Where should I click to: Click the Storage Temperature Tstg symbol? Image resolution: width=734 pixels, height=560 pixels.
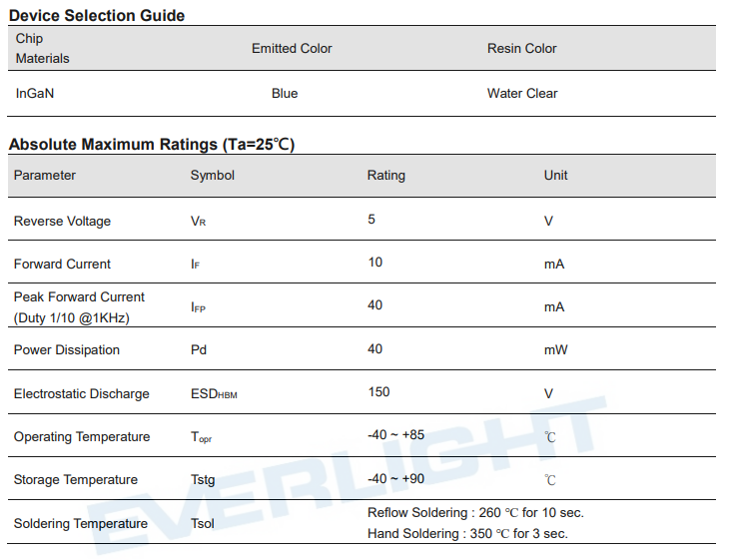203,479
